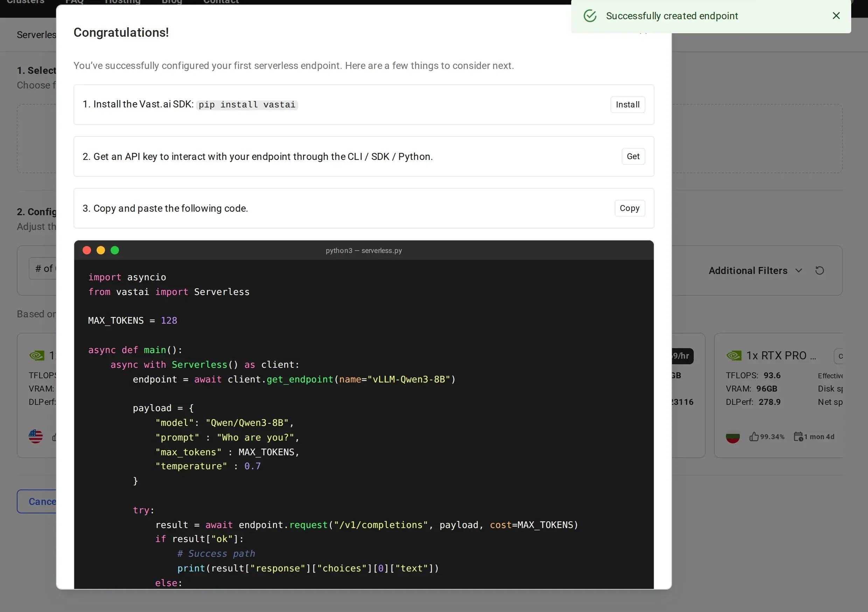Click the green success checkmark icon
Screen dimensions: 868x612
tap(590, 16)
